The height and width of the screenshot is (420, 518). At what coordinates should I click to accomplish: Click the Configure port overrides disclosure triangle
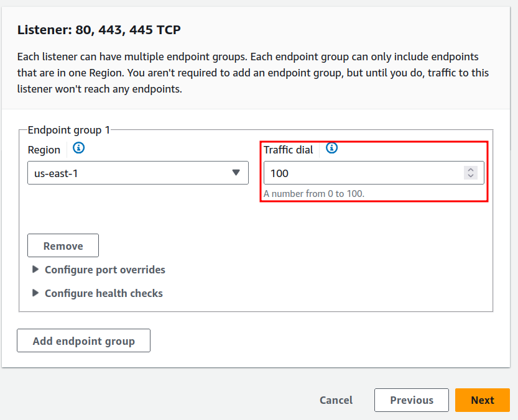click(x=35, y=270)
